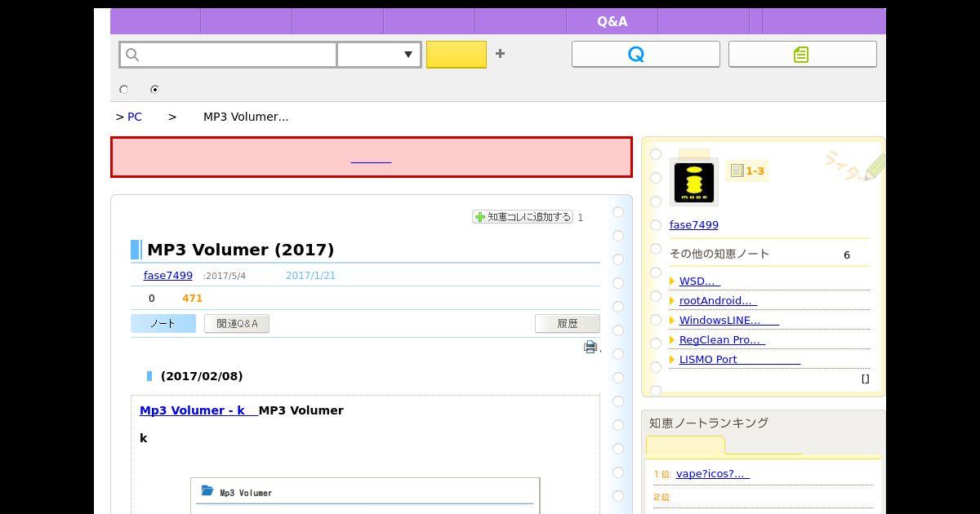Select the first unselected search radio button
The width and height of the screenshot is (980, 514).
coord(124,90)
